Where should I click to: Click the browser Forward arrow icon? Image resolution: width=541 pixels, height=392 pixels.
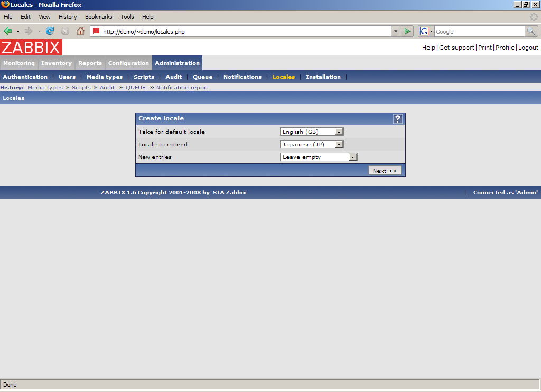29,31
